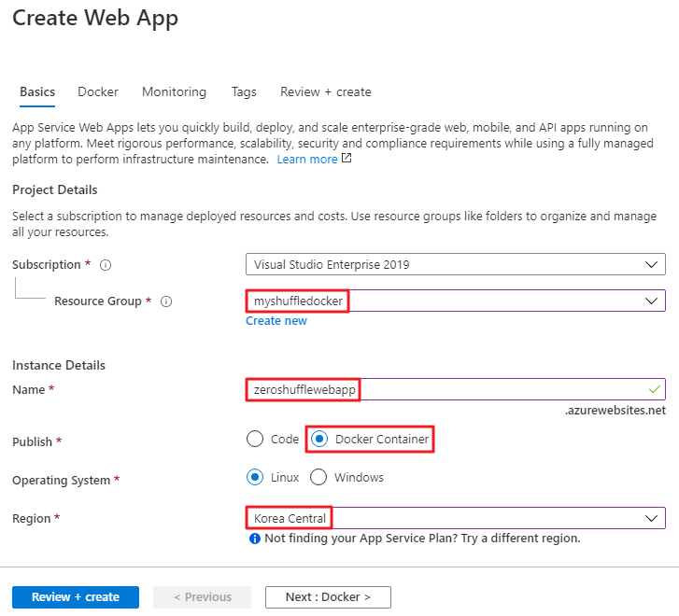Proceed with Next : Docker button

point(328,597)
